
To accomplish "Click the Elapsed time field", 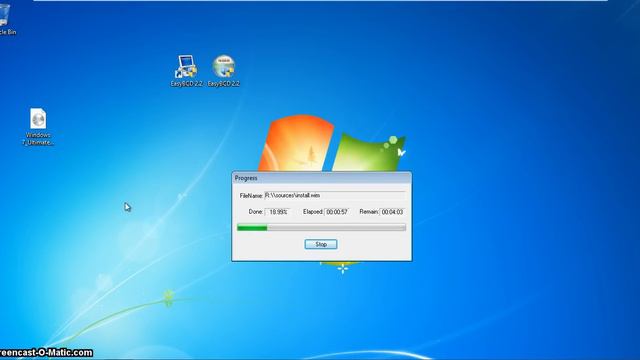I will click(337, 212).
